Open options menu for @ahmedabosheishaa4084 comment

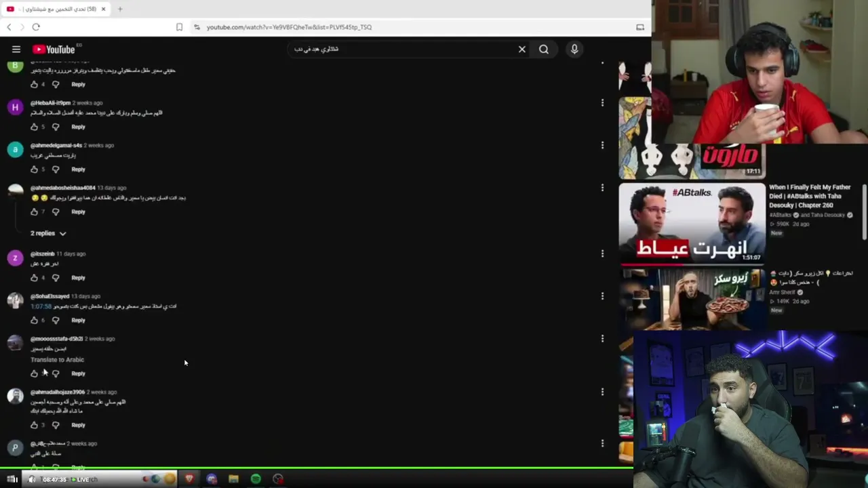[602, 188]
